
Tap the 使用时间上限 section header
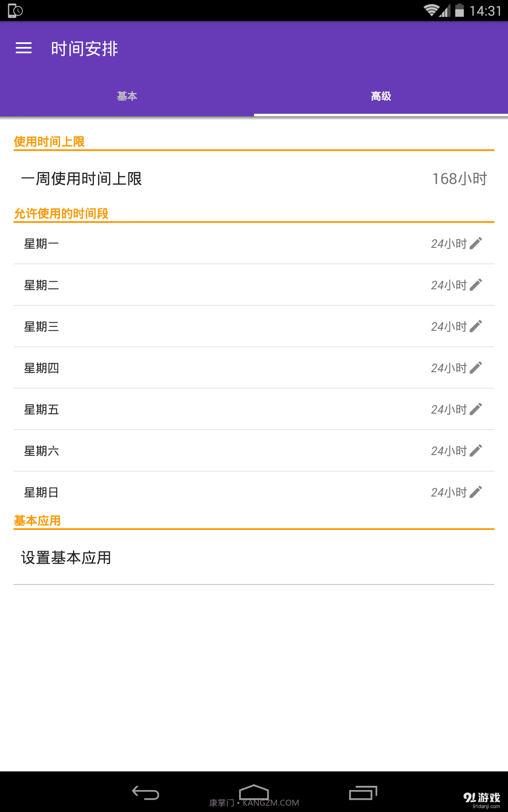coord(49,142)
